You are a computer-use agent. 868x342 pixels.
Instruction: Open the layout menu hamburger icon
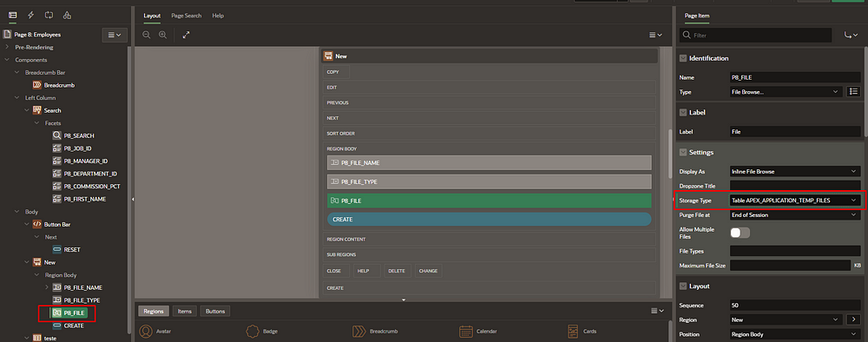pyautogui.click(x=655, y=35)
